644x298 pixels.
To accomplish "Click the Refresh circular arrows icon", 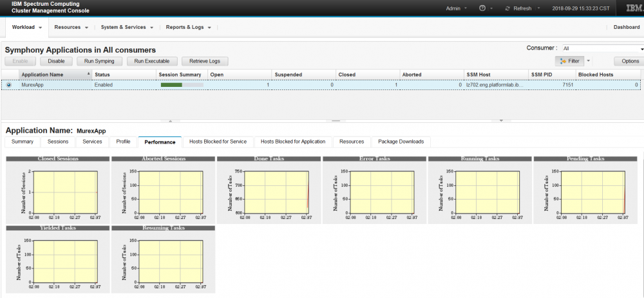I will click(508, 8).
